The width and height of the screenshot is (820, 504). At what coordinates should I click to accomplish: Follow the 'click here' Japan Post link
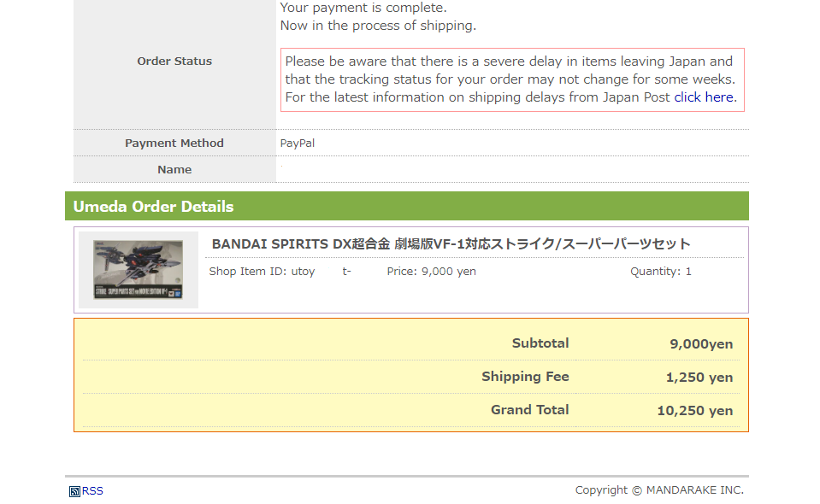[704, 97]
